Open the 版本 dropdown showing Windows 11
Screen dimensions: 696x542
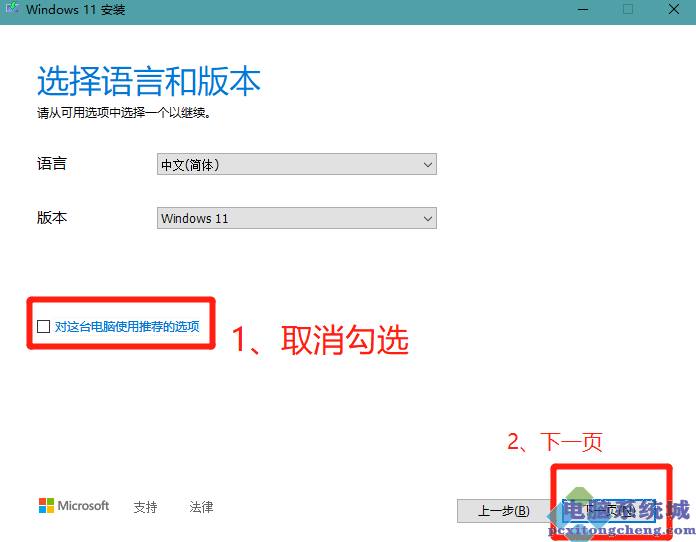pyautogui.click(x=297, y=218)
